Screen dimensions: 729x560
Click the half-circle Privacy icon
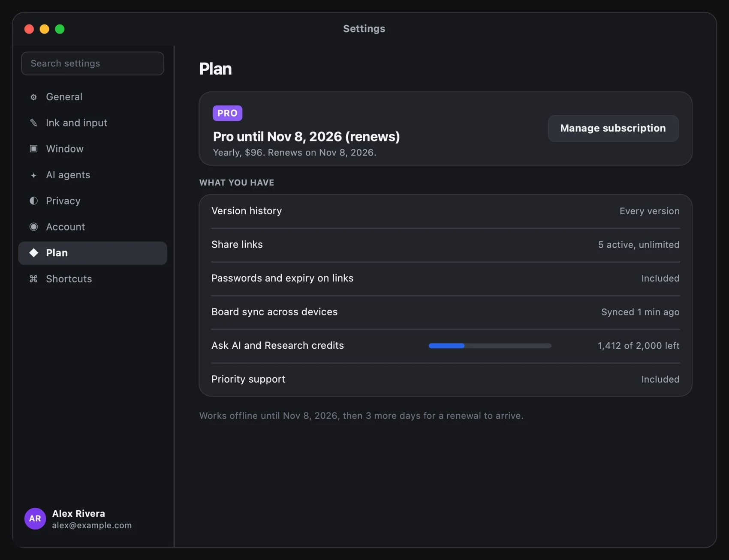coord(33,201)
